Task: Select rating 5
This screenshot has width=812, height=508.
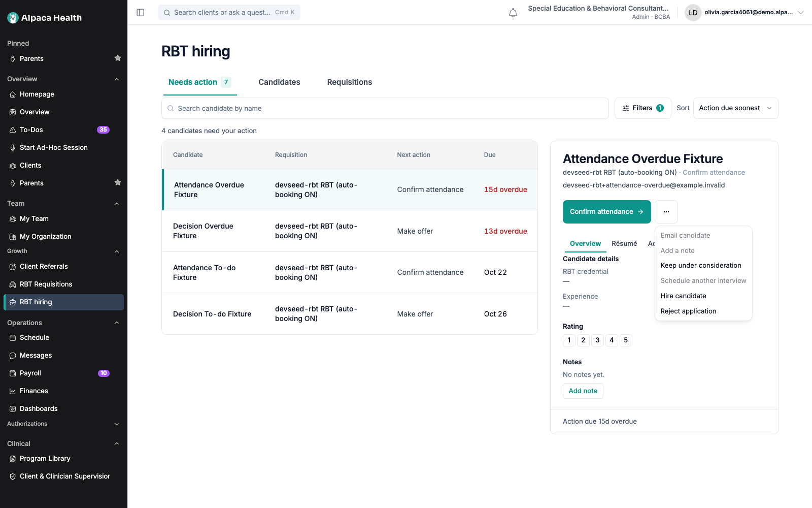Action: (x=626, y=340)
